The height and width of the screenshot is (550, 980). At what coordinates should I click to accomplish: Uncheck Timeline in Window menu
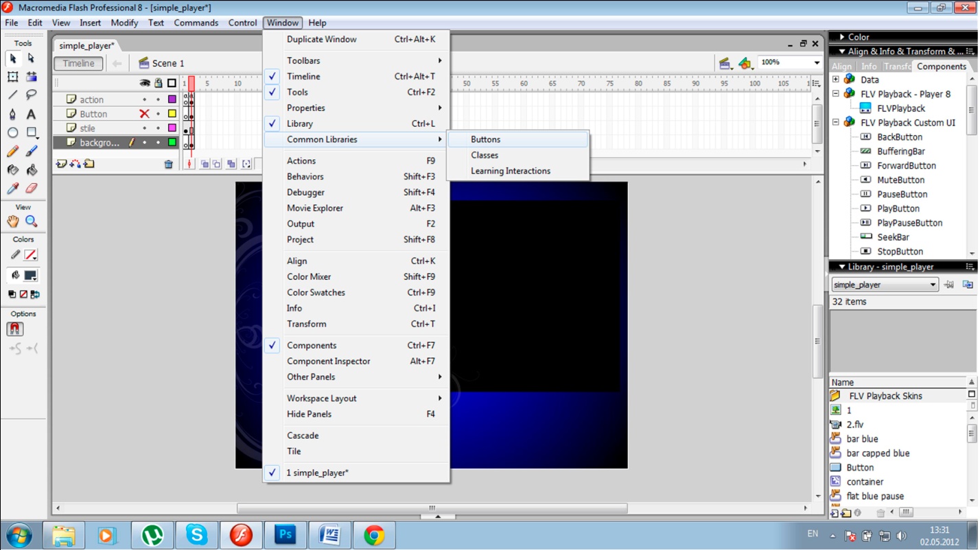tap(356, 76)
